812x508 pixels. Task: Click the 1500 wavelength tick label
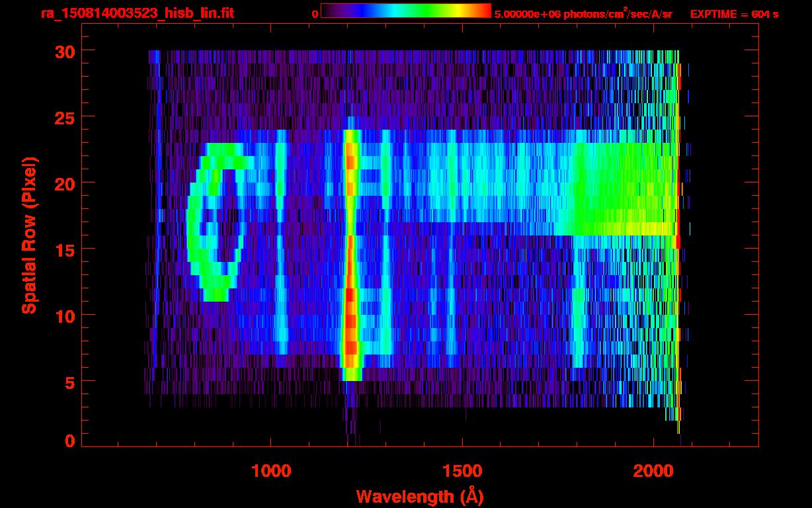462,470
